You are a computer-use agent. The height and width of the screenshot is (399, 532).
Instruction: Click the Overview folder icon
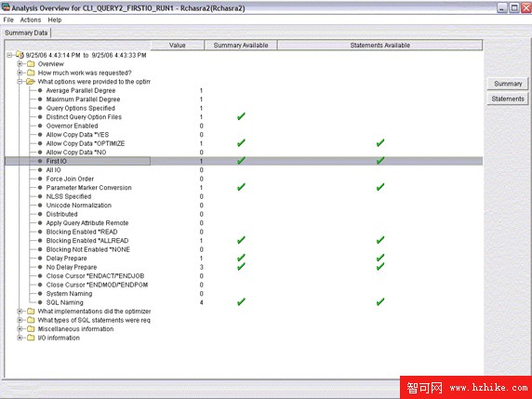(31, 64)
